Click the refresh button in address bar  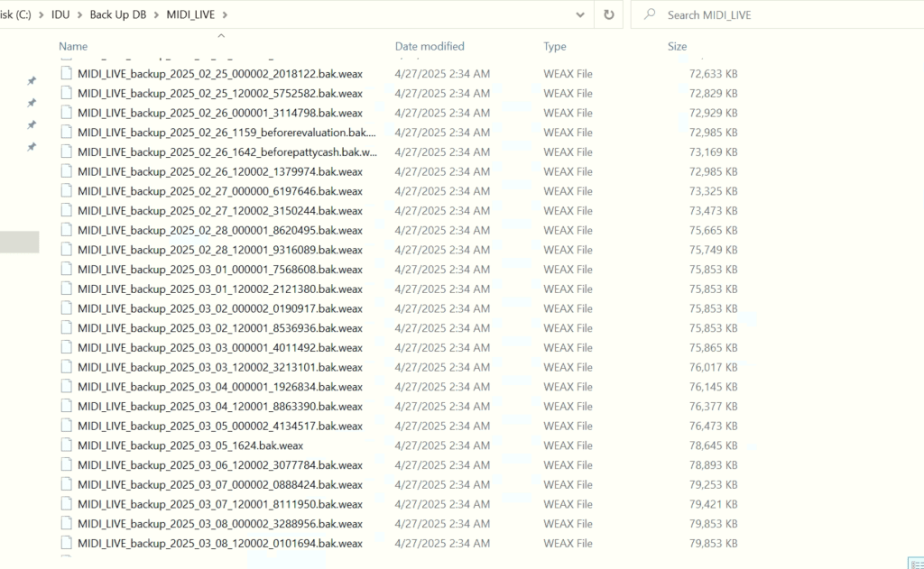[x=609, y=14]
